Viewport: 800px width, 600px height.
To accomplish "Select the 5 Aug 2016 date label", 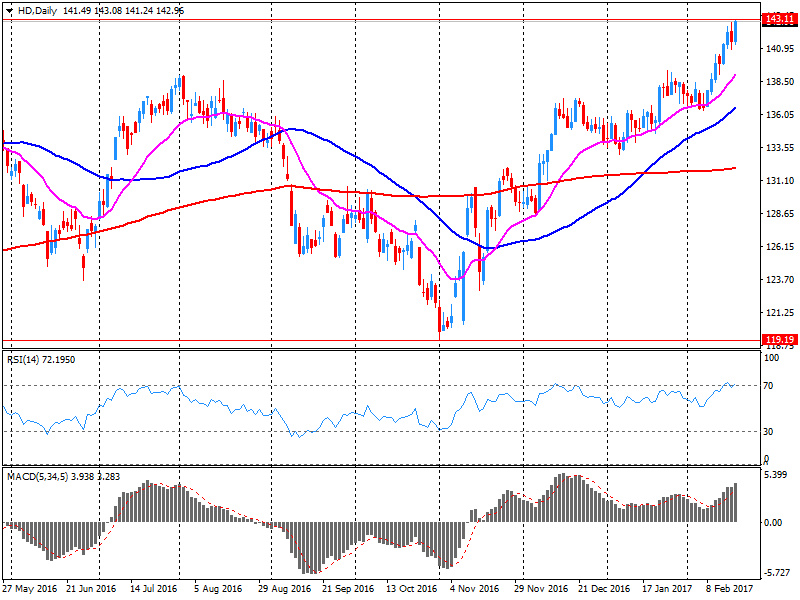I will [x=218, y=588].
